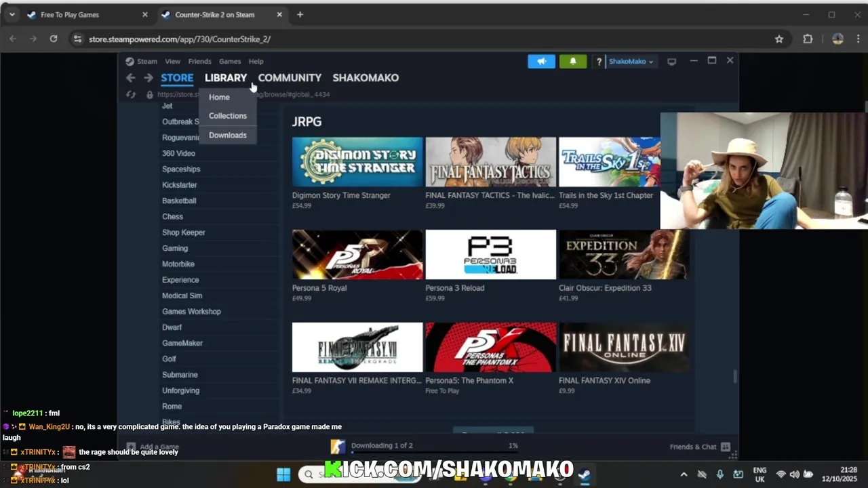Open Chrome extensions puzzle icon
Screen dimensions: 868x488
click(808, 39)
